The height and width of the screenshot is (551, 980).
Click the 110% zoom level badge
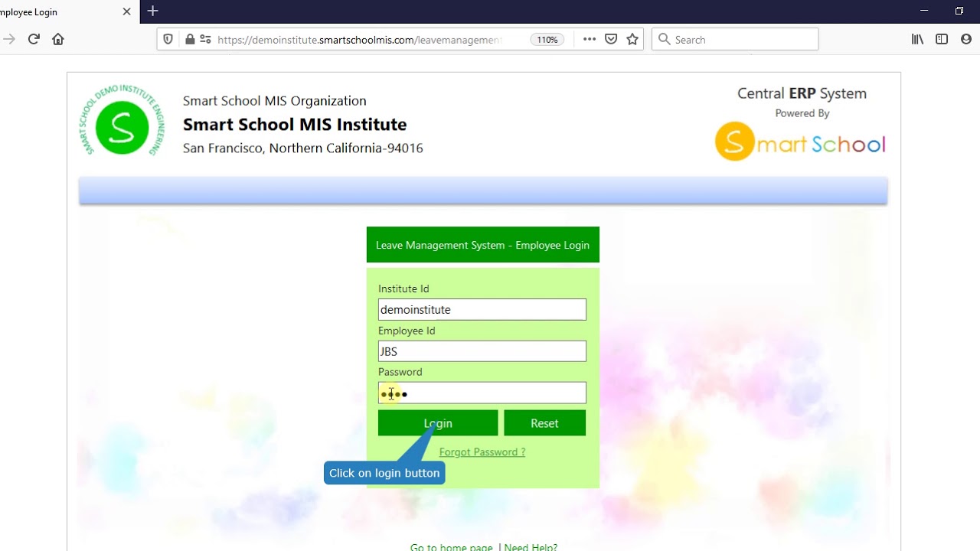[x=547, y=40]
